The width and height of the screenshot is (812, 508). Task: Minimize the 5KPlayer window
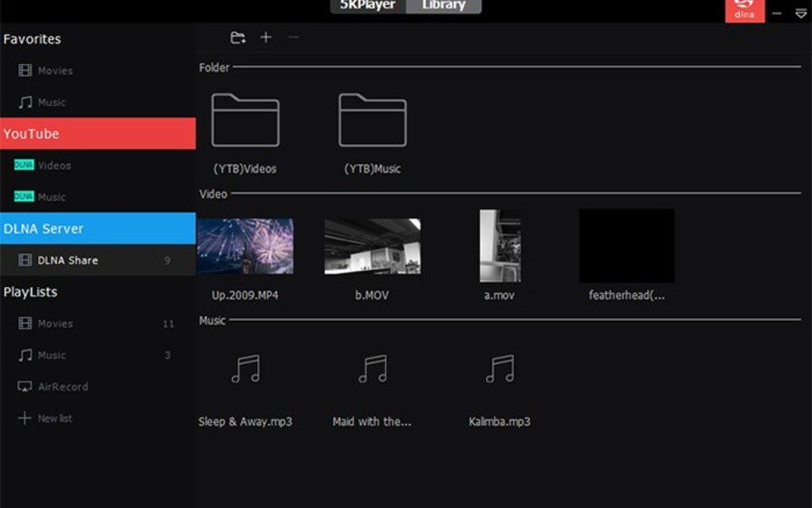[x=776, y=14]
